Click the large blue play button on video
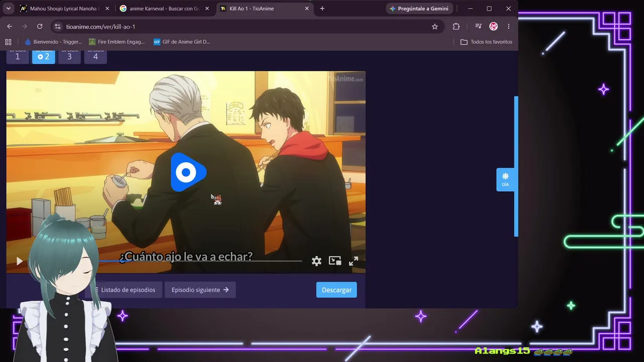The height and width of the screenshot is (362, 644). 188,172
